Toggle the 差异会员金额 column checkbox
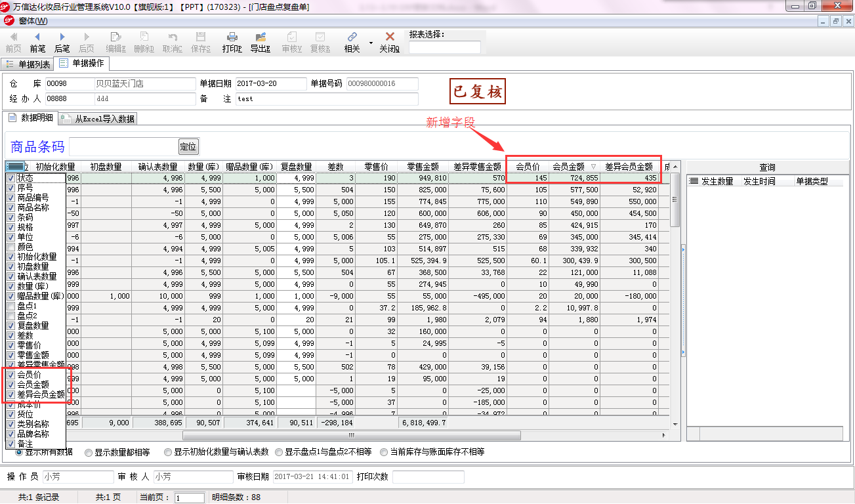 10,394
